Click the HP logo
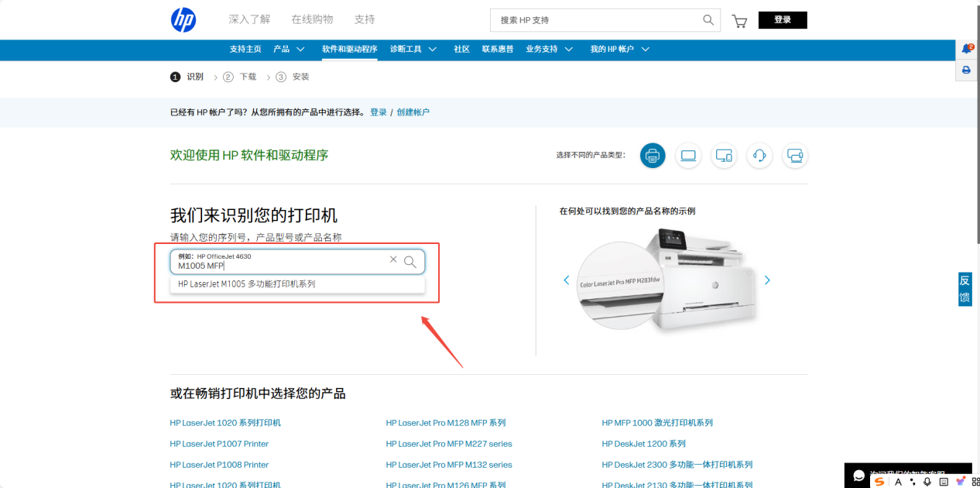The height and width of the screenshot is (488, 980). pyautogui.click(x=183, y=20)
